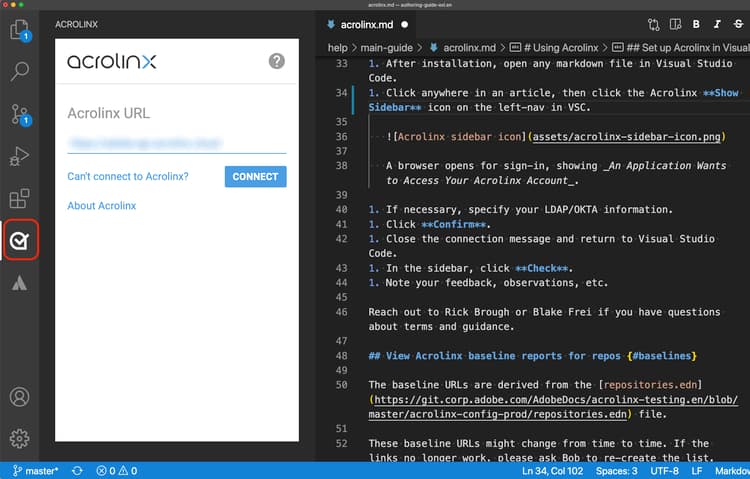
Task: Click the '## Set up Acrolinx in Visual' breadcrumb
Action: [x=681, y=48]
